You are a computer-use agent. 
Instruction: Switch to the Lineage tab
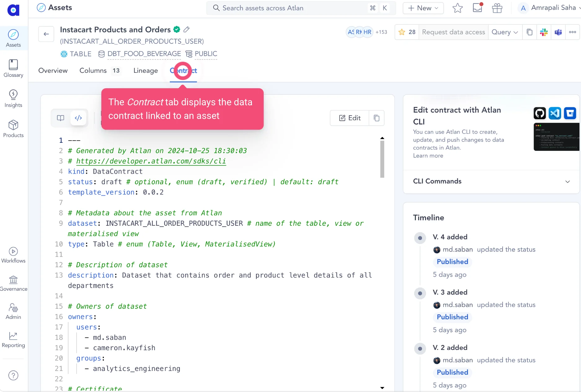coord(145,71)
